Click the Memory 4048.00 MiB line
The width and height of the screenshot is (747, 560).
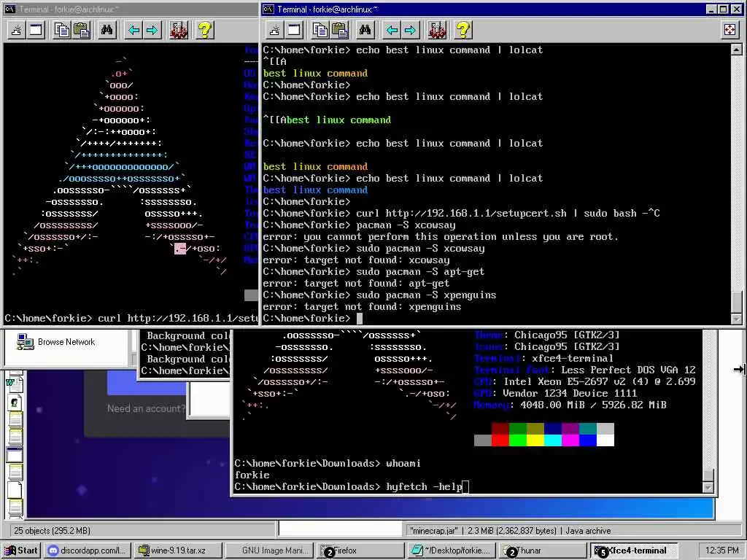(x=570, y=405)
